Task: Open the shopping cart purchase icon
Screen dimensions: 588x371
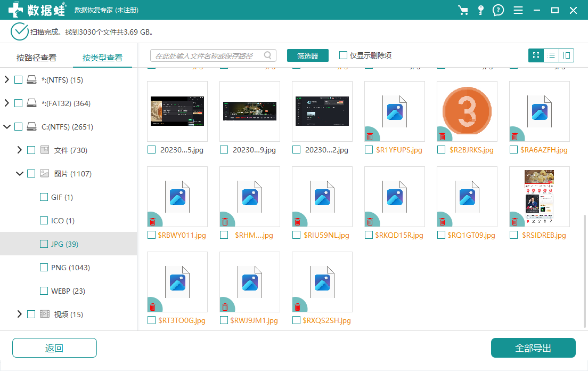Action: [x=463, y=11]
